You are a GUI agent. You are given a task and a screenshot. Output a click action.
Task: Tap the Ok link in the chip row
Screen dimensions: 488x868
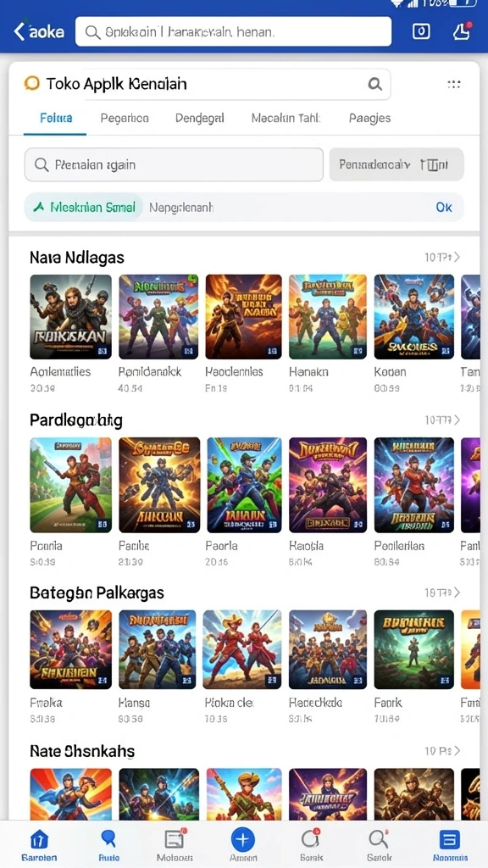[x=444, y=207]
